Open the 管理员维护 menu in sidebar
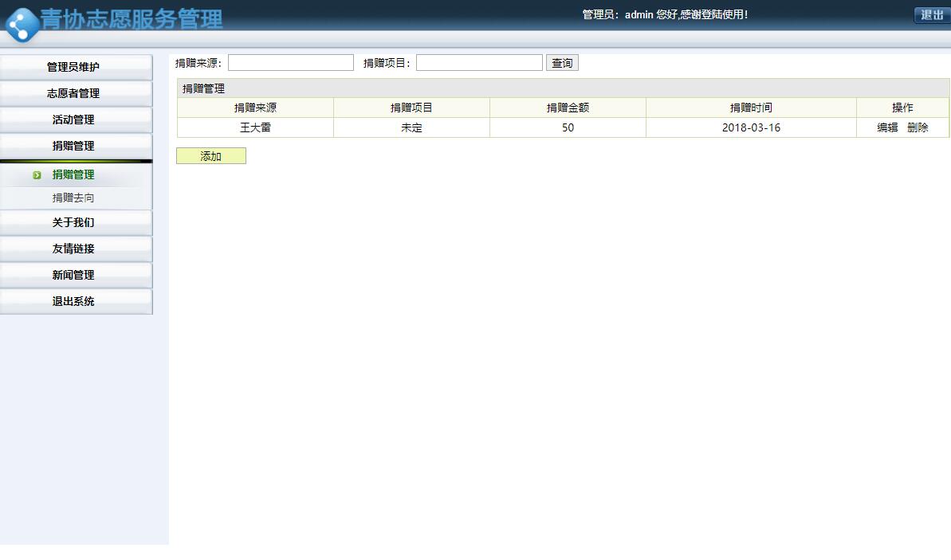The width and height of the screenshot is (951, 560). [x=76, y=67]
